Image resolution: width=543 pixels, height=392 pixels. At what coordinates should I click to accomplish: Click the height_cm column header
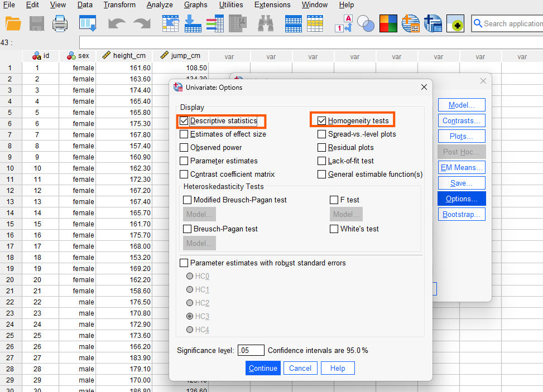129,56
